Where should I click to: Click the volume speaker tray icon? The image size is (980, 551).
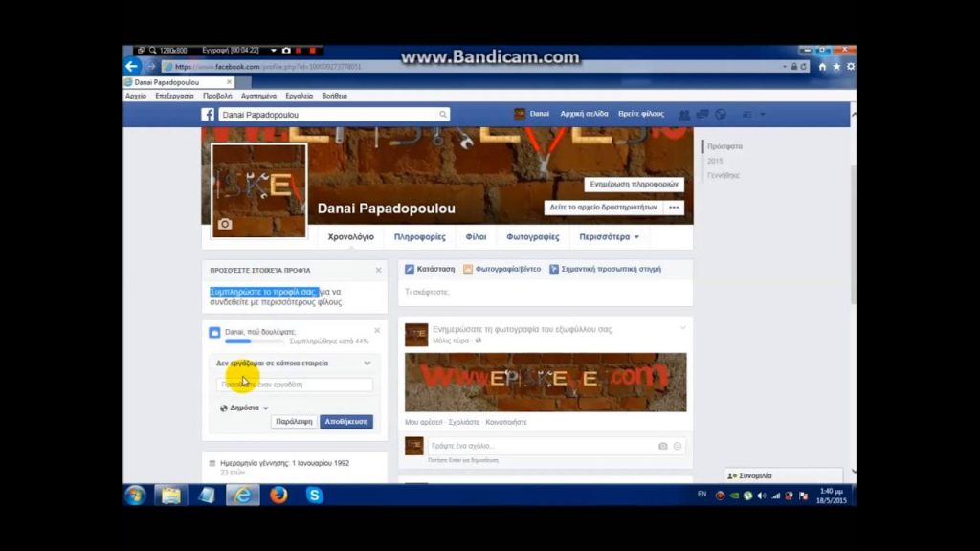pyautogui.click(x=761, y=496)
